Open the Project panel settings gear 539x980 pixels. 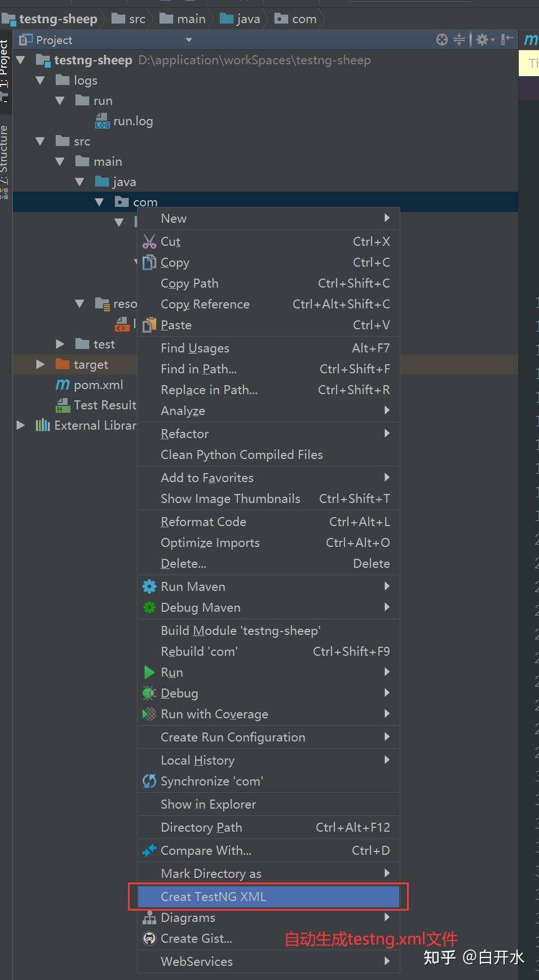click(x=484, y=39)
